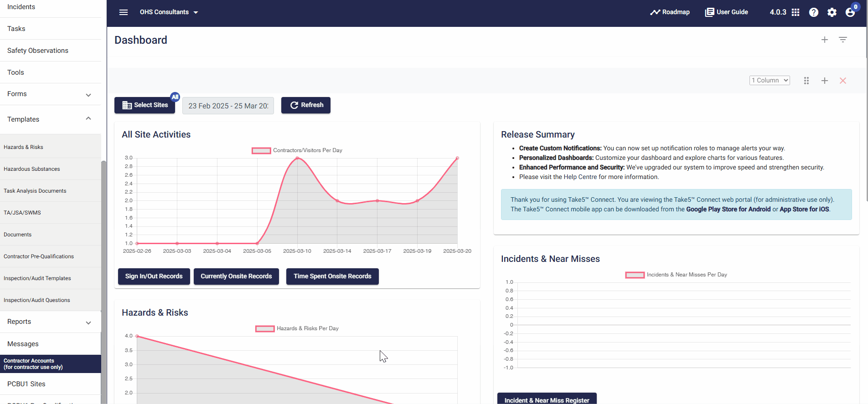This screenshot has width=868, height=404.
Task: Open the help question mark icon
Action: (814, 12)
